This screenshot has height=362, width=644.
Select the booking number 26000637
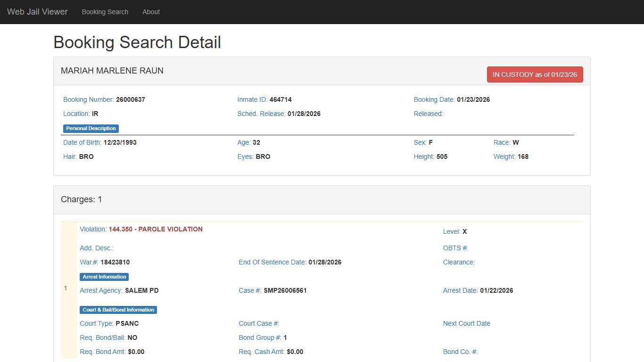click(131, 99)
